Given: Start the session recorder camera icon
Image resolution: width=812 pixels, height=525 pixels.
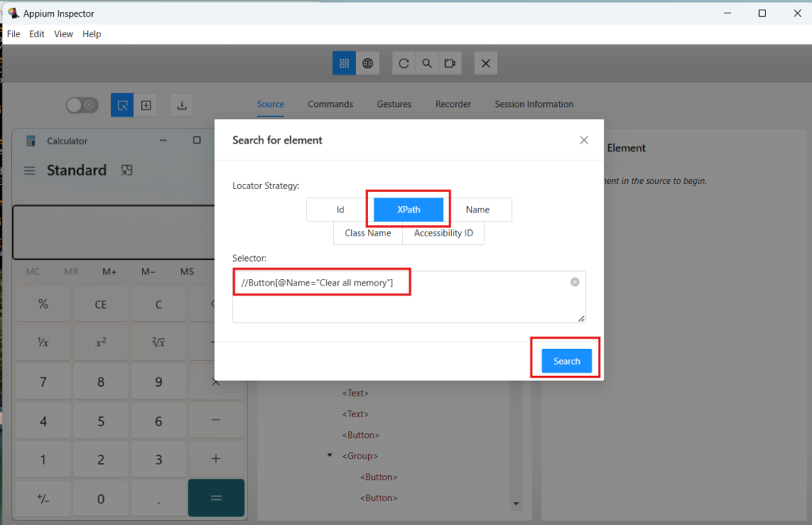Looking at the screenshot, I should [450, 63].
